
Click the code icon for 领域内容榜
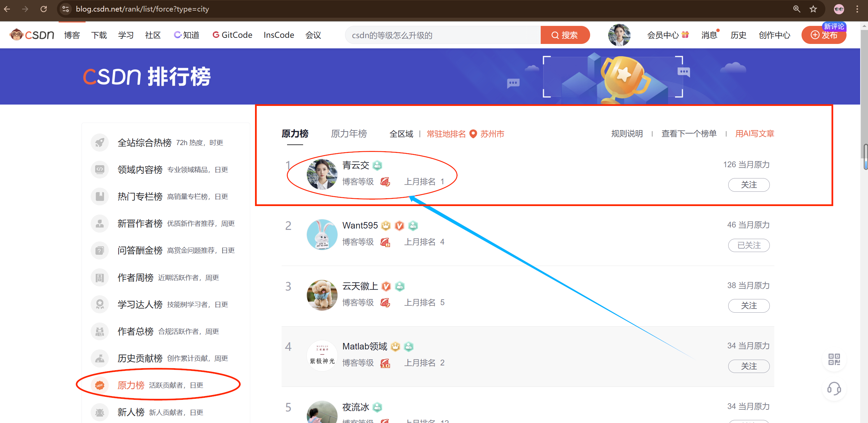point(100,169)
